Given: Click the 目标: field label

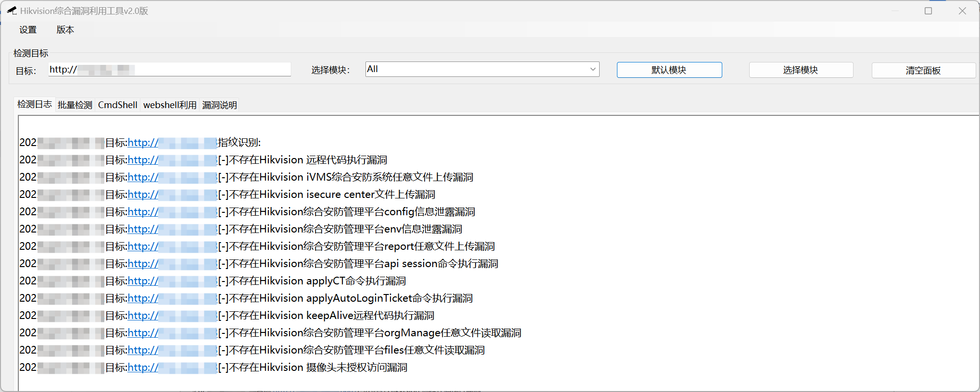Looking at the screenshot, I should 26,71.
